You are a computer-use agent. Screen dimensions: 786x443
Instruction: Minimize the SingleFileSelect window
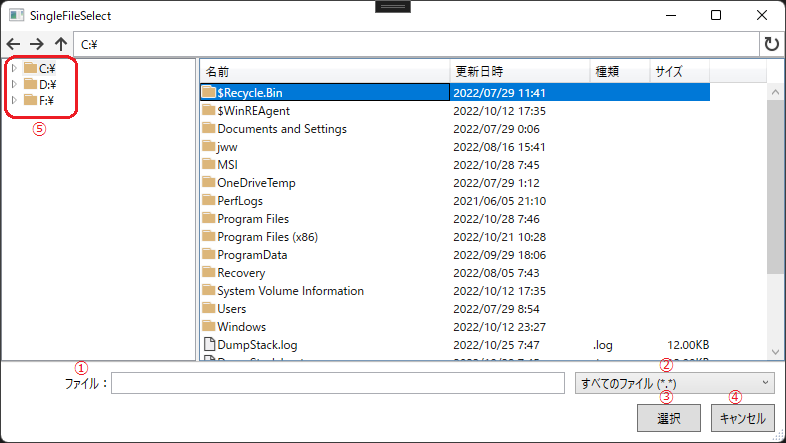(671, 15)
